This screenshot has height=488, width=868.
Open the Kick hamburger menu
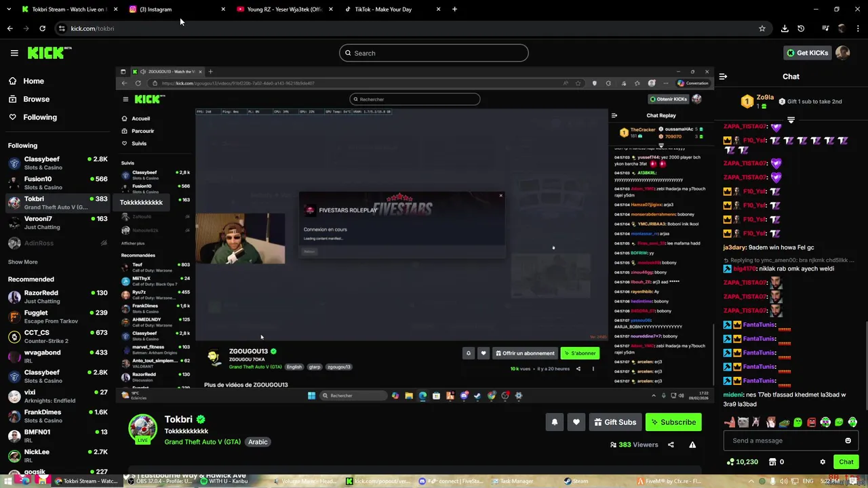14,53
